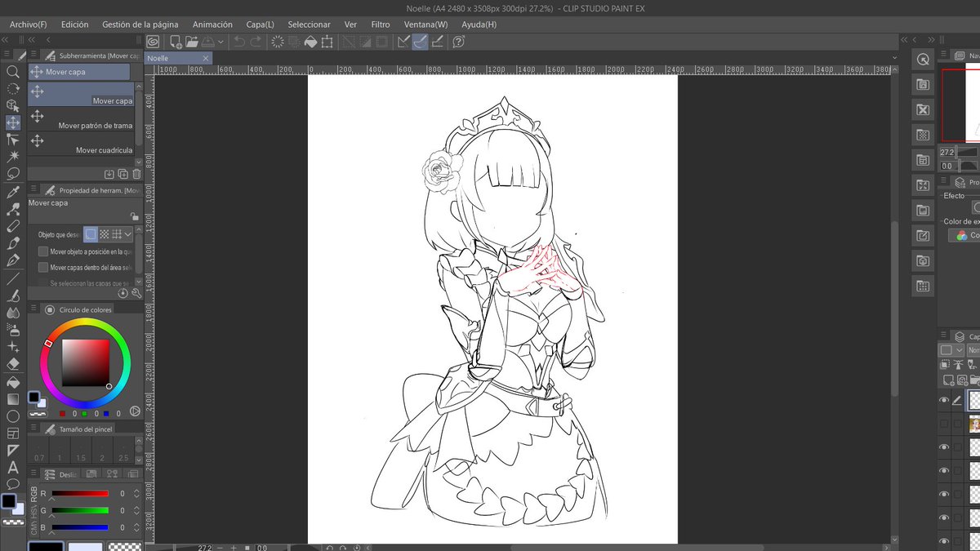980x551 pixels.
Task: Select 'Mover patrón de trama' sub tool
Action: 80,118
